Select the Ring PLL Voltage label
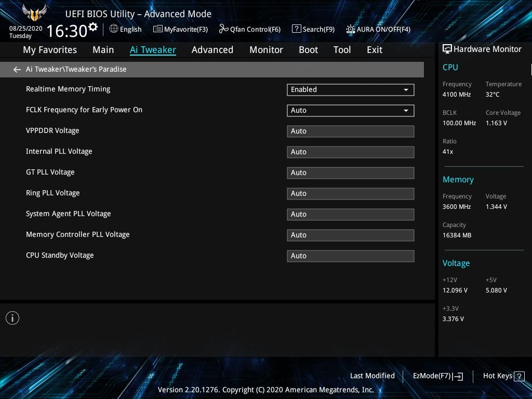Viewport: 532px width, 399px height. (x=53, y=193)
